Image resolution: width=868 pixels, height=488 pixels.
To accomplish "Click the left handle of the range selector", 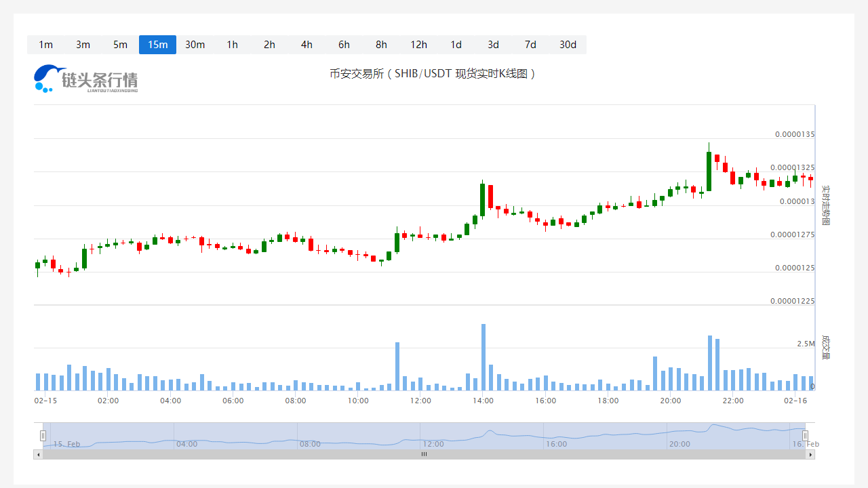I will tap(43, 435).
